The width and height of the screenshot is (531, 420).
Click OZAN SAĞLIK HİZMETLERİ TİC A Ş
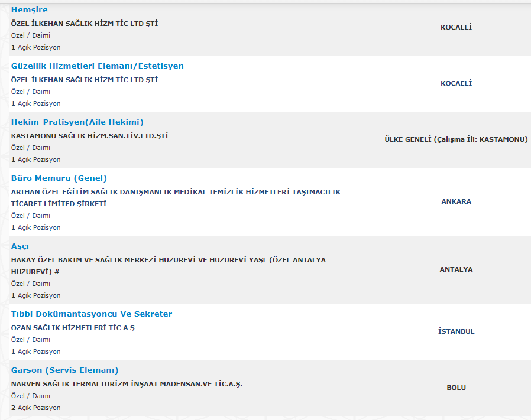[73, 328]
